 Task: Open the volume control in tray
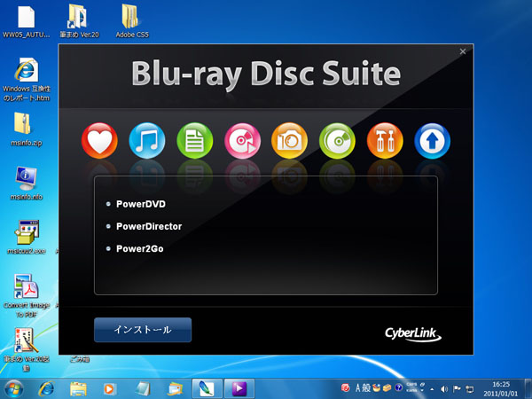coord(444,389)
